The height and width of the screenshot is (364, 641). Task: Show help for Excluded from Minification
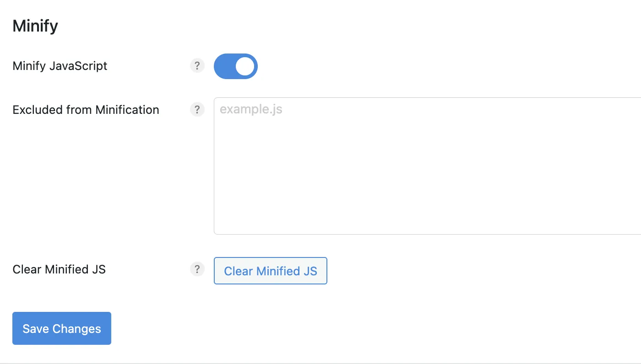pyautogui.click(x=197, y=110)
